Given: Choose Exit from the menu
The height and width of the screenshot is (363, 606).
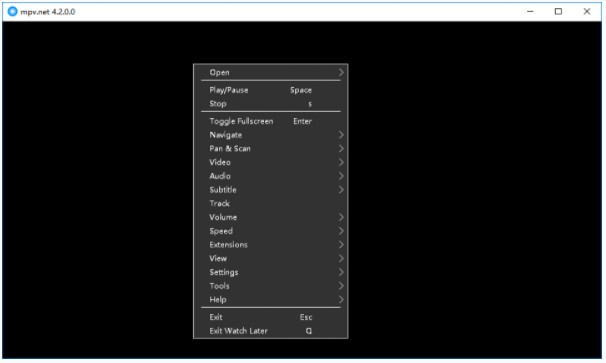Looking at the screenshot, I should point(271,317).
